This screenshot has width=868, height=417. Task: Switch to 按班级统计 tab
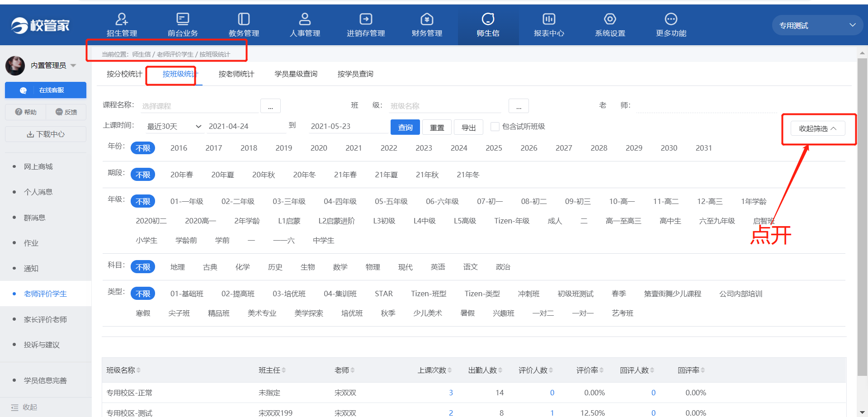[x=180, y=74]
